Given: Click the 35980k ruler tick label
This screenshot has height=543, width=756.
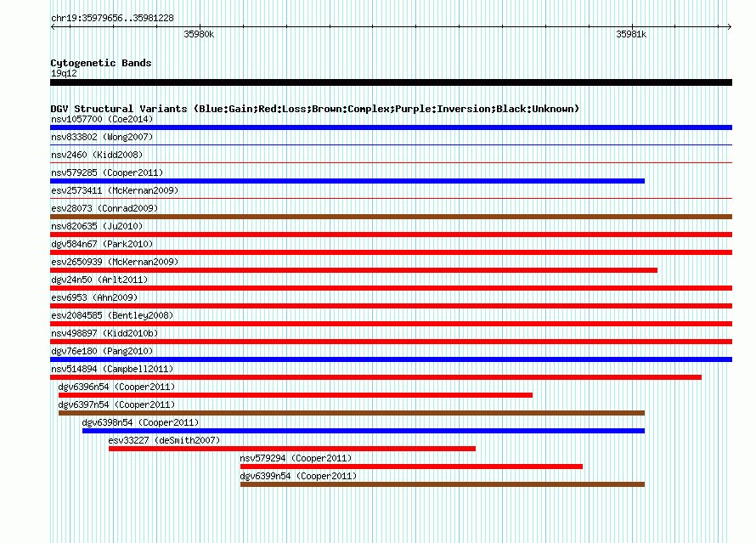Looking at the screenshot, I should click(199, 34).
